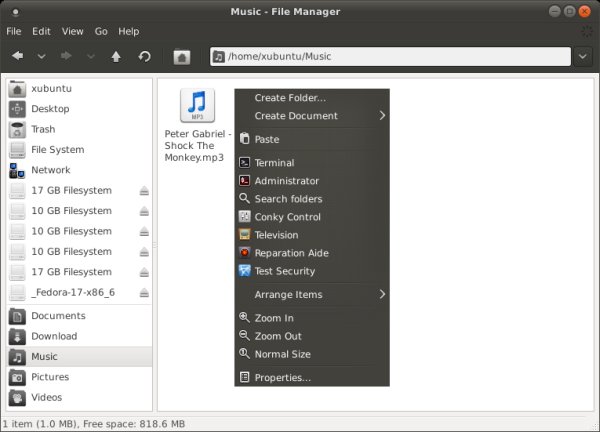
Task: Click Zoom In in context menu
Action: (x=274, y=318)
